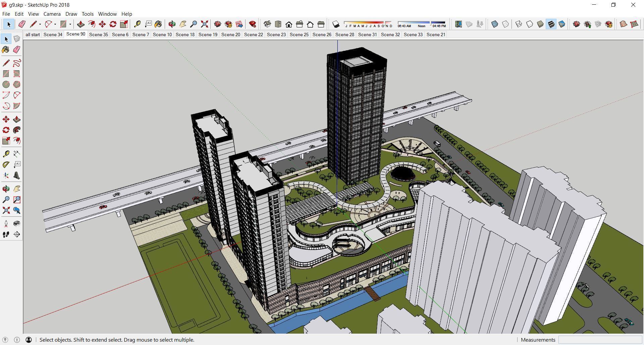Click the geo-location status bar icon
644x345 pixels.
tap(5, 340)
